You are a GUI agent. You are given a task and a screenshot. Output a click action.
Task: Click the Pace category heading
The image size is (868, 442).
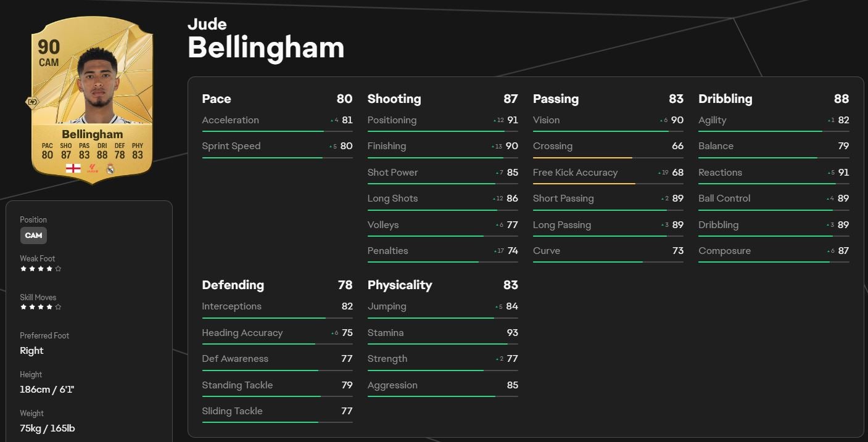pyautogui.click(x=217, y=99)
